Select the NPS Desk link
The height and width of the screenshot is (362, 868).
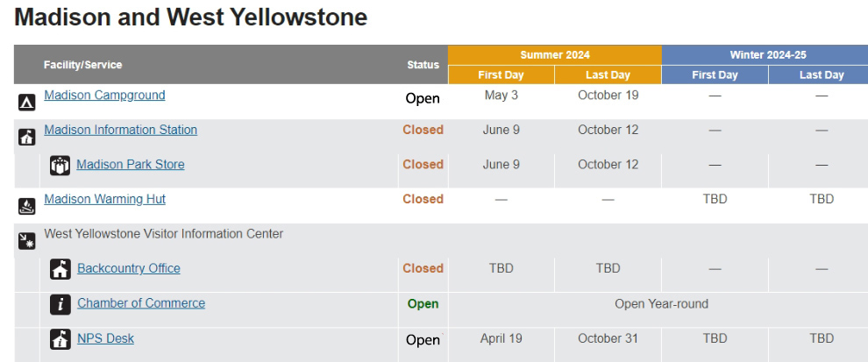[106, 338]
